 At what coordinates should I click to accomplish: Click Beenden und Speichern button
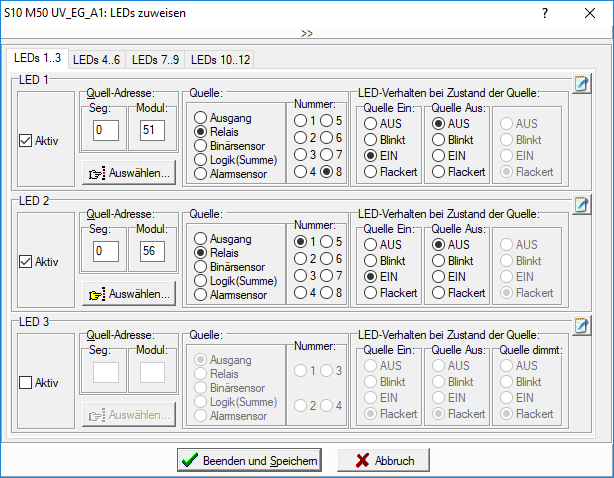249,460
